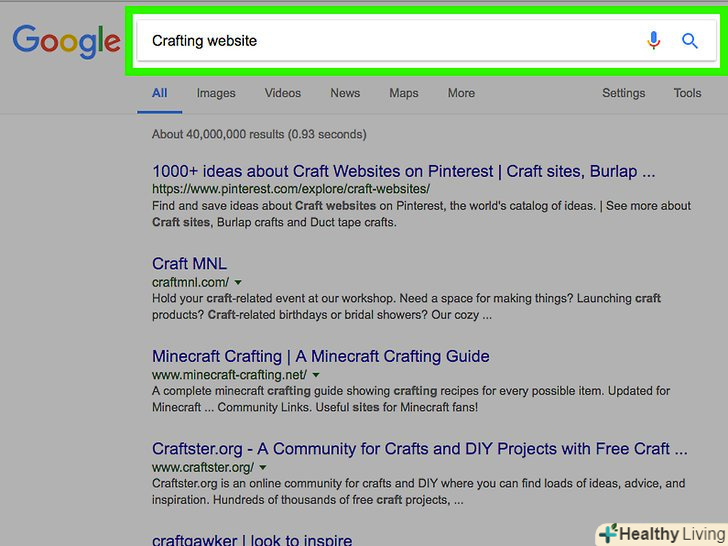Expand the arrow beside www.minecraft-crafting.net
728x546 pixels.
316,375
